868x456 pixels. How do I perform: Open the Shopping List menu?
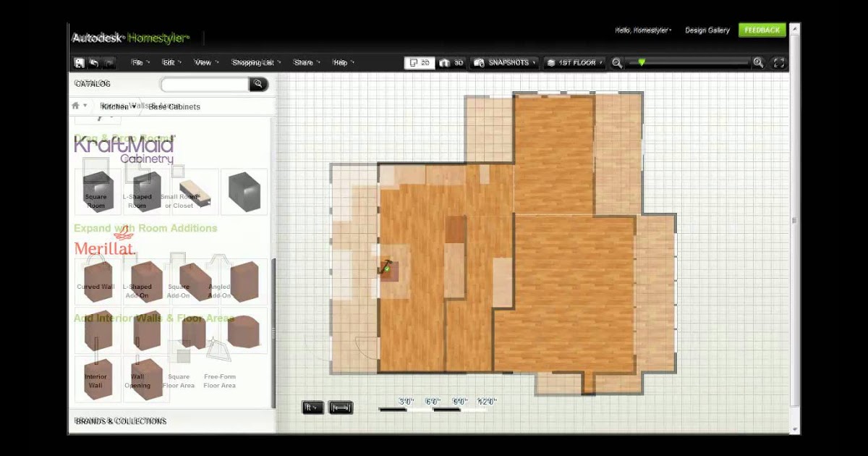256,63
